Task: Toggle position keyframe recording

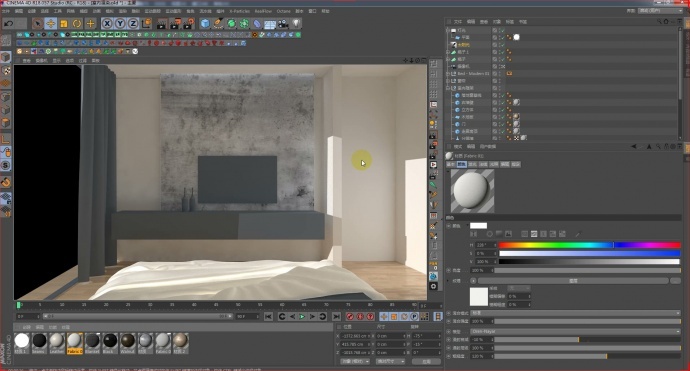Action: [x=384, y=316]
